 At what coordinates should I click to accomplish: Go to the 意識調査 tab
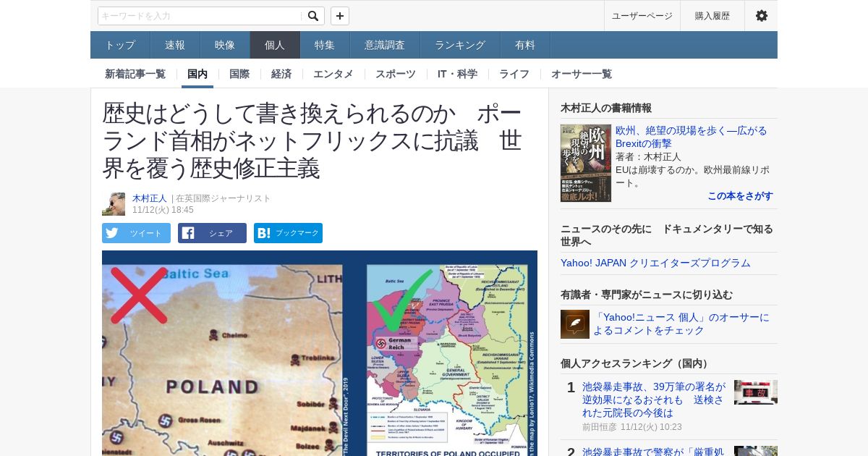385,45
